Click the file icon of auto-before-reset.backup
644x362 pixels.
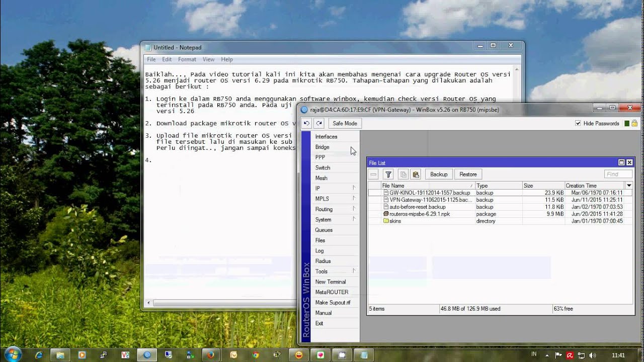386,207
